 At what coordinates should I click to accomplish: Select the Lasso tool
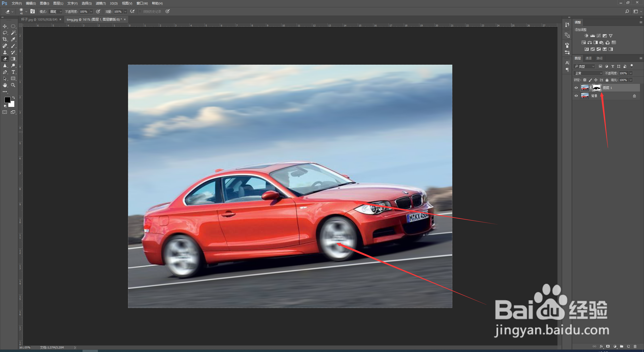coord(5,33)
